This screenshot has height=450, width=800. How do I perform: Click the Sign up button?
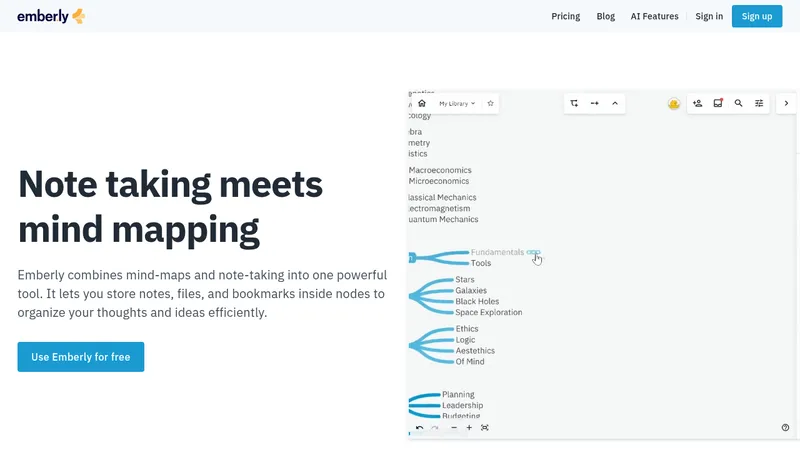coord(757,16)
